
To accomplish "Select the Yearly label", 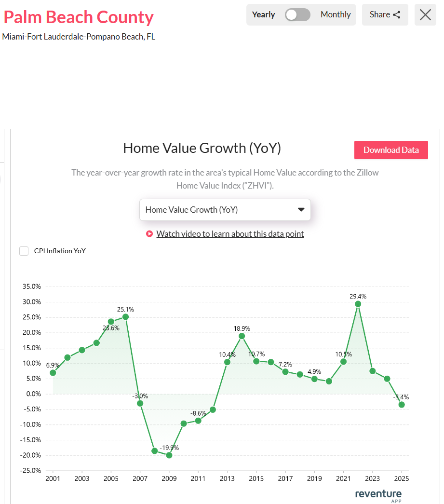I will (263, 14).
